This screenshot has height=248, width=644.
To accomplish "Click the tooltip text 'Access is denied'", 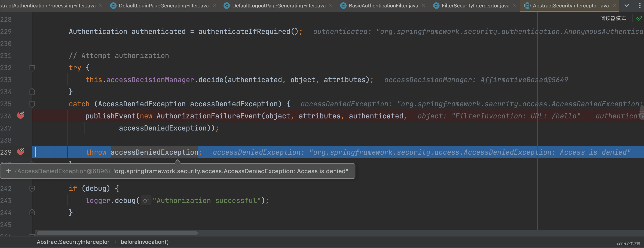I will coord(321,171).
